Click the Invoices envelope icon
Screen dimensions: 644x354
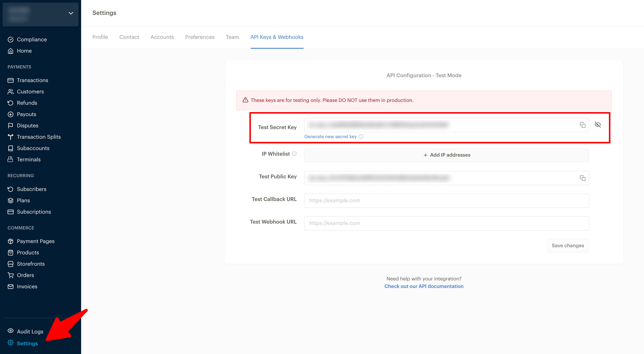(11, 286)
